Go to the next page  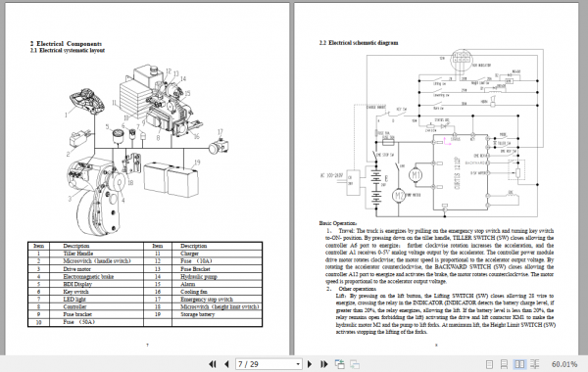(x=310, y=364)
